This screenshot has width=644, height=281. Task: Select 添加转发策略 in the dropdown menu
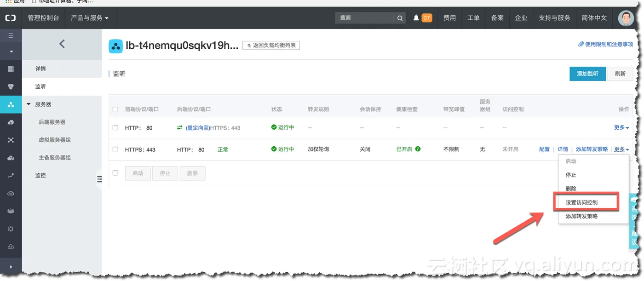coord(593,216)
